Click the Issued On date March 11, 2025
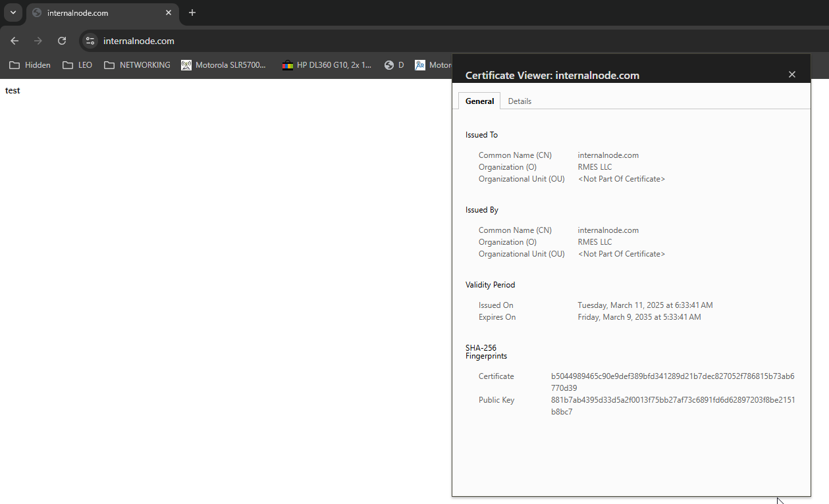The width and height of the screenshot is (829, 504). pyautogui.click(x=645, y=305)
